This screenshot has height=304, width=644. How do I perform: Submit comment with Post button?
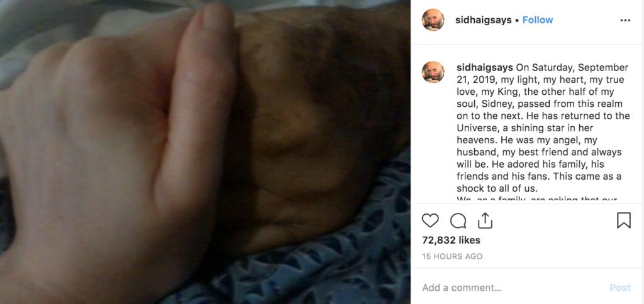(619, 288)
